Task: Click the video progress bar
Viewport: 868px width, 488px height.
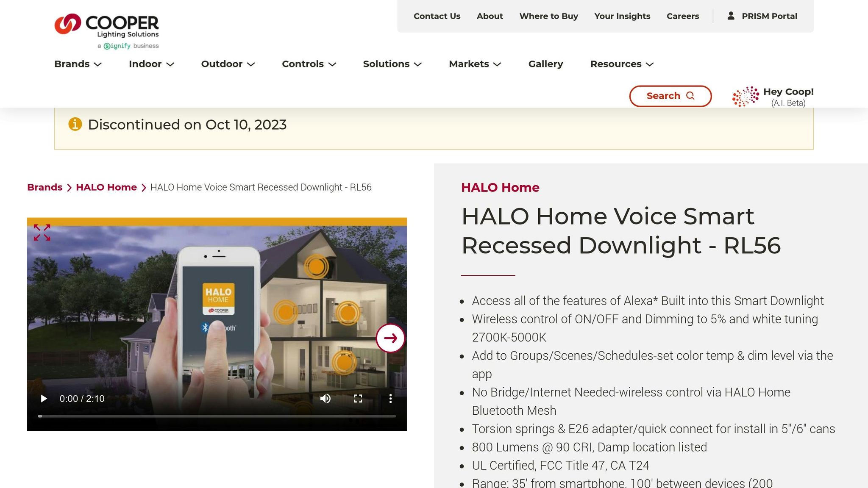Action: coord(217,416)
